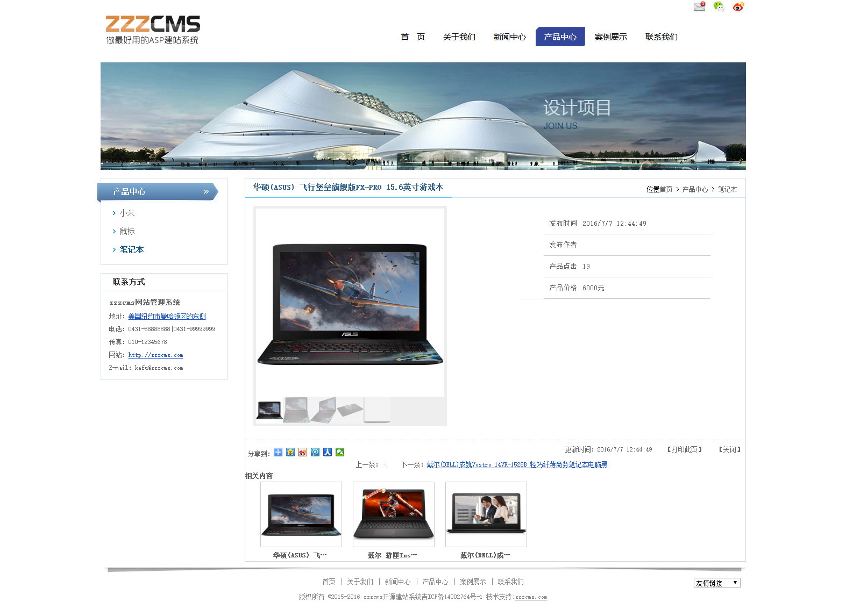Viewport: 846px width, 616px height.
Task: Click the main ASUS laptop product image
Action: [x=350, y=302]
